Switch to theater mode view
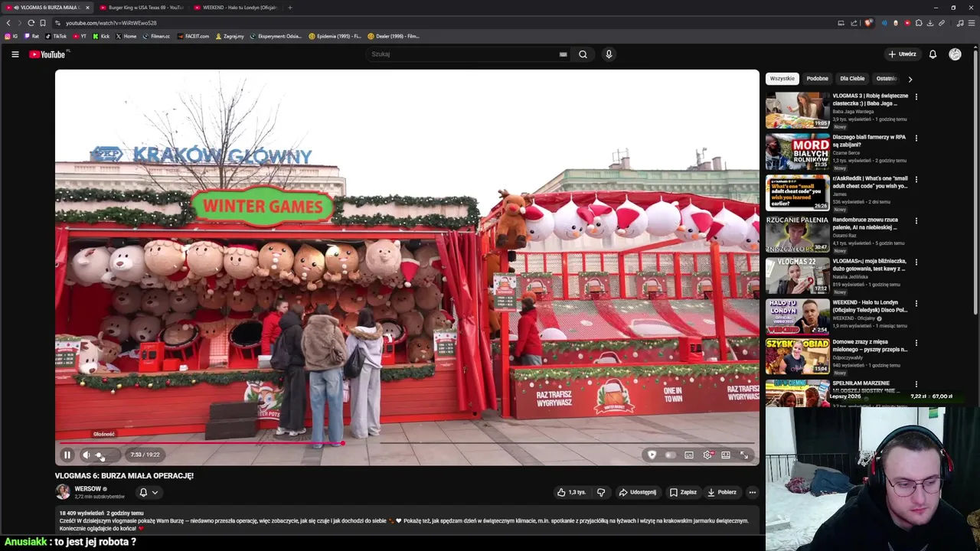The image size is (980, 551). 726,455
